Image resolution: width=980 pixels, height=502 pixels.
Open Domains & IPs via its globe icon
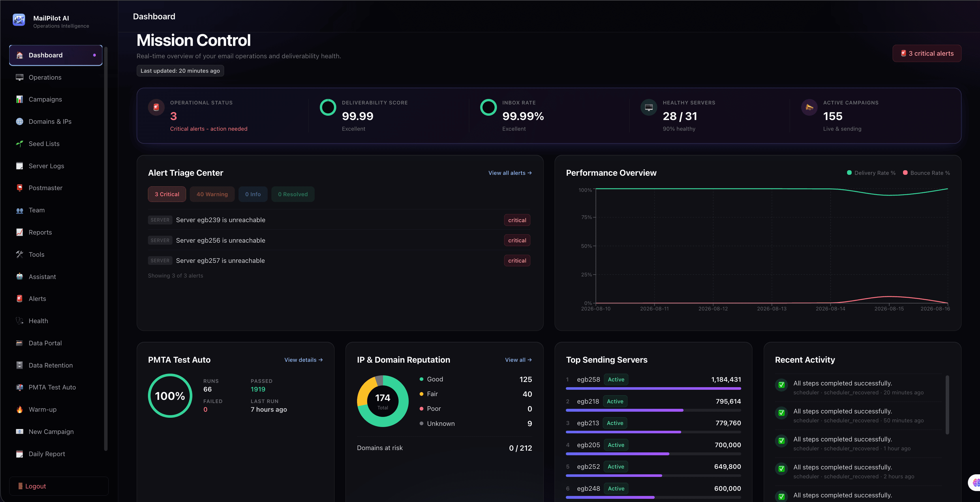20,121
